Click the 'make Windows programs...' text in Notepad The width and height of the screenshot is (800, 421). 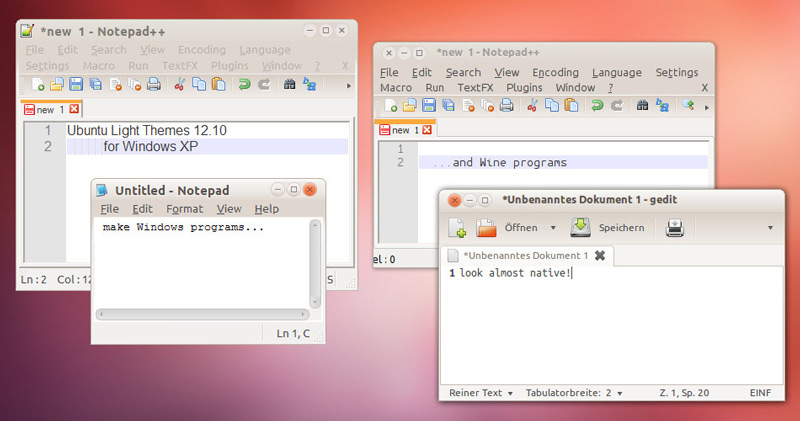(183, 227)
